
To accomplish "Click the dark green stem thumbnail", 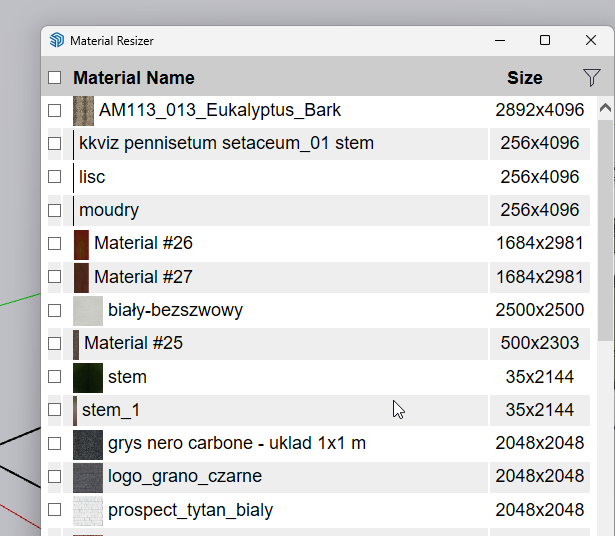I will 88,378.
